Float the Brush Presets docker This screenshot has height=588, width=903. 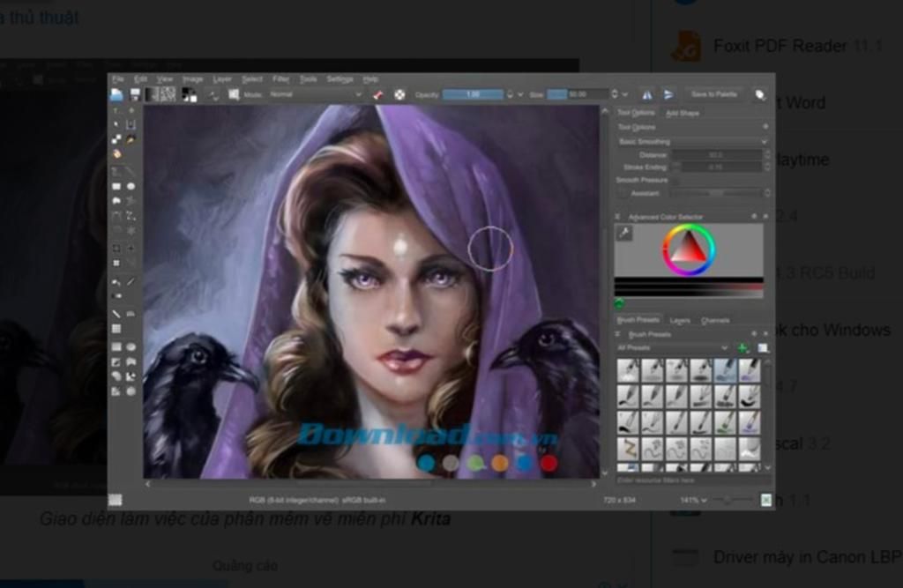pyautogui.click(x=754, y=333)
